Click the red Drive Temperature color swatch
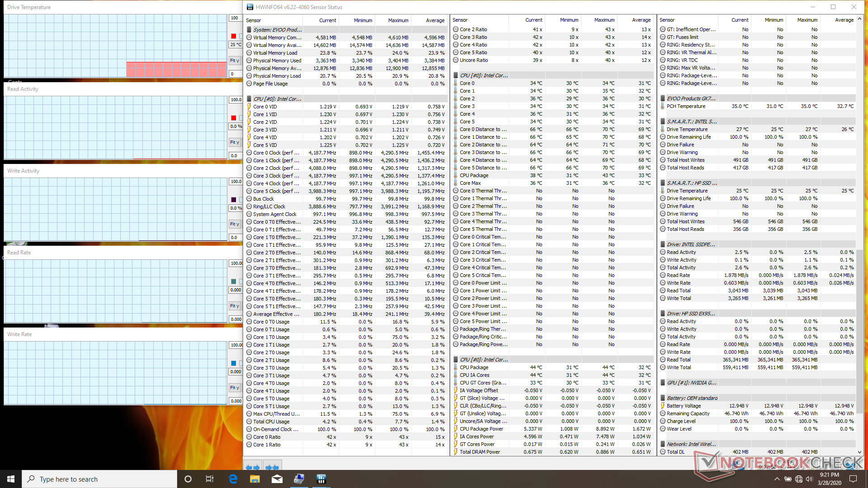Viewport: 868px width, 488px height. (234, 36)
